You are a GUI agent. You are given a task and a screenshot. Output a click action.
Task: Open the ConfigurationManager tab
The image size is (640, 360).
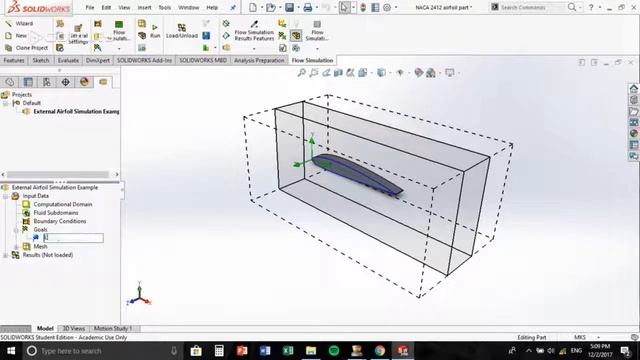pyautogui.click(x=47, y=82)
